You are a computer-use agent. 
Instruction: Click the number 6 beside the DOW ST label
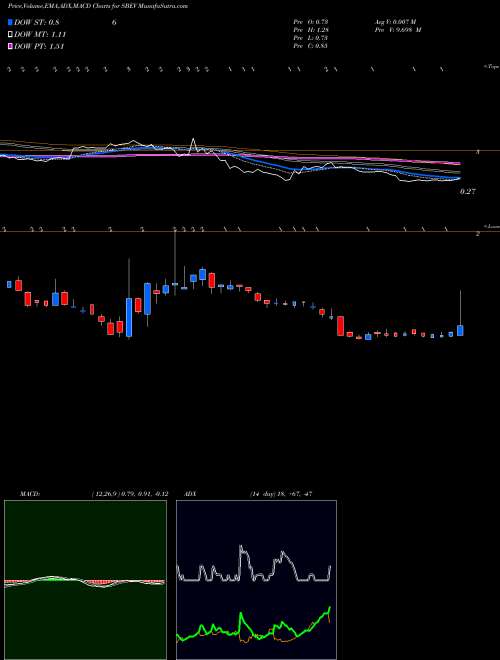(x=114, y=23)
